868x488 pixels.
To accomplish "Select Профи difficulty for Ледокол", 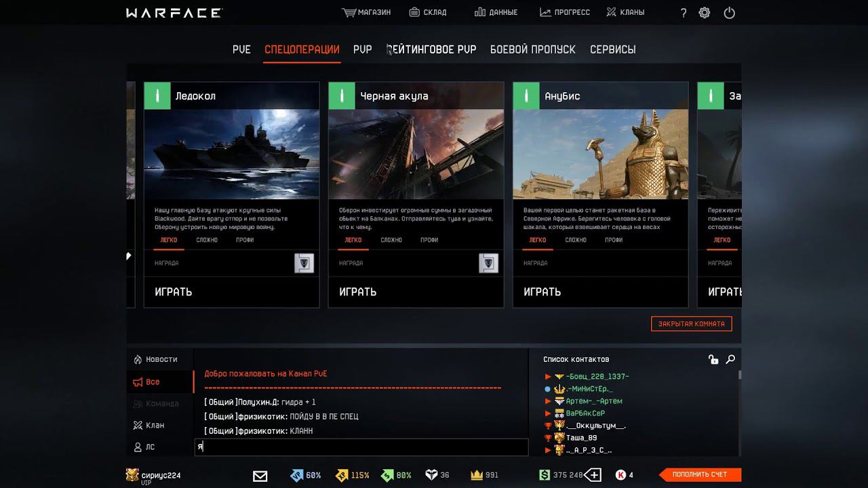I will (245, 240).
